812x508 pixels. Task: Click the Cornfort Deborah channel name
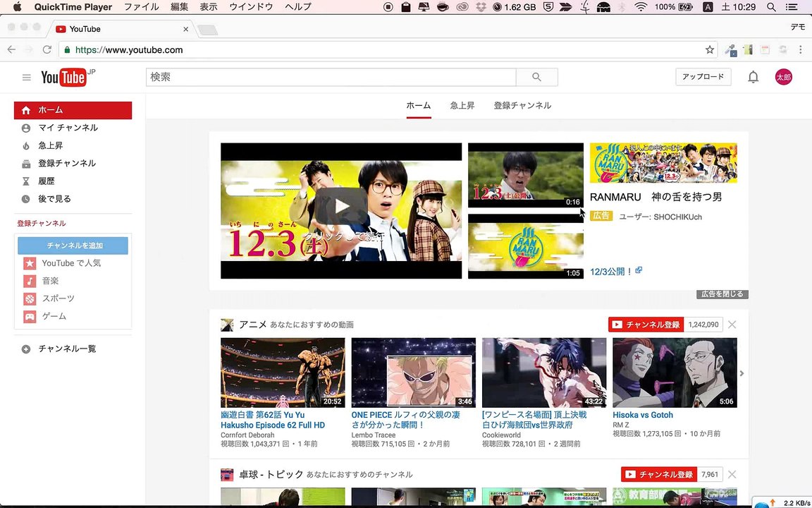pyautogui.click(x=247, y=435)
